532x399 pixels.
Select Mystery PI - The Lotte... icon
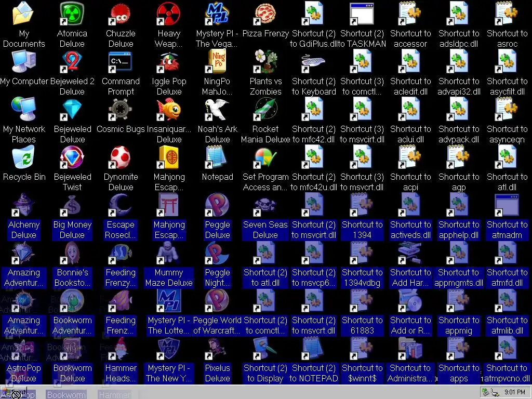pos(169,301)
